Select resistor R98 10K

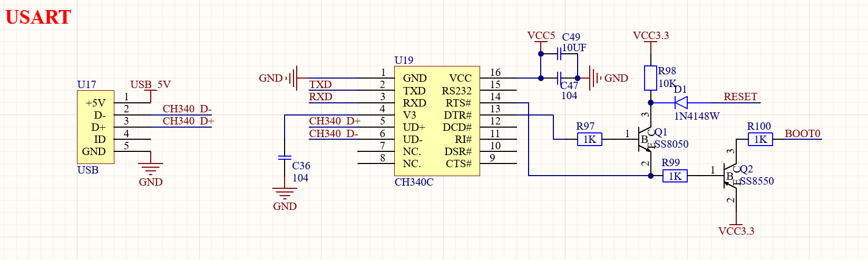coord(650,78)
